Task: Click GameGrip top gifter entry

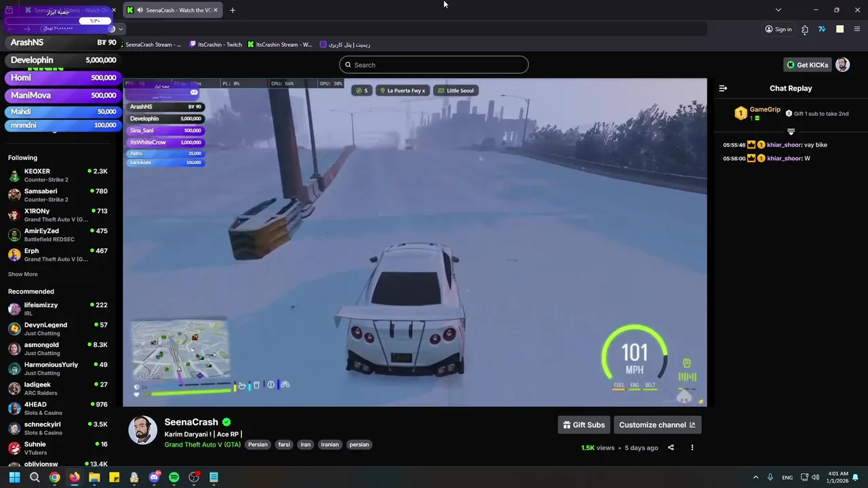Action: (x=757, y=113)
